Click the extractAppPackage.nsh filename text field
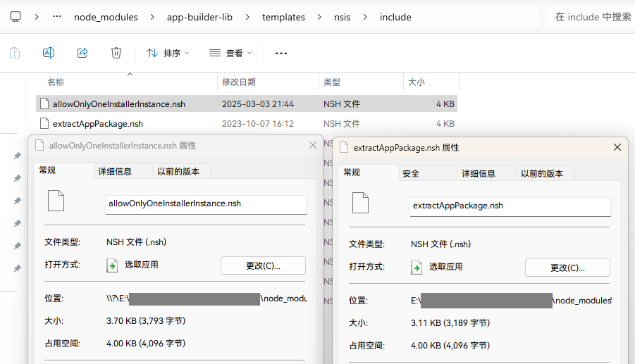This screenshot has height=364, width=635. [x=510, y=206]
